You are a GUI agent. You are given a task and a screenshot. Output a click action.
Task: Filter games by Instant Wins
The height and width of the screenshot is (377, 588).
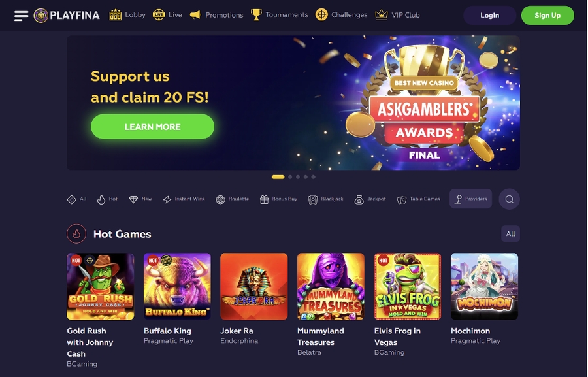[184, 199]
